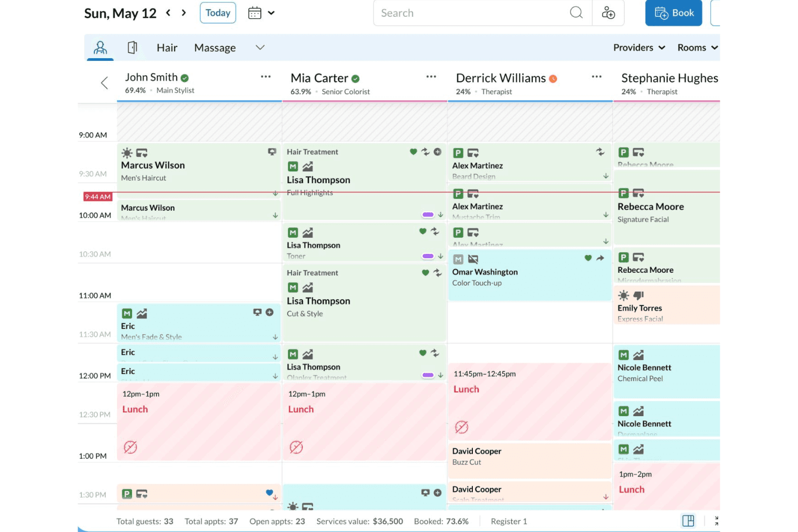Screen dimensions: 798x532
Task: Open David Cooper Buzz Cut appointment
Action: [x=529, y=460]
